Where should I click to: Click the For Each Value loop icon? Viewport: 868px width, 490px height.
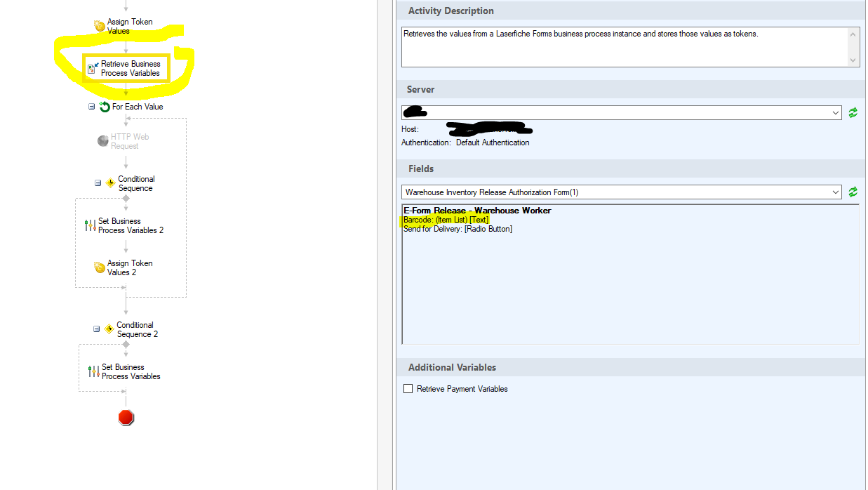point(105,107)
